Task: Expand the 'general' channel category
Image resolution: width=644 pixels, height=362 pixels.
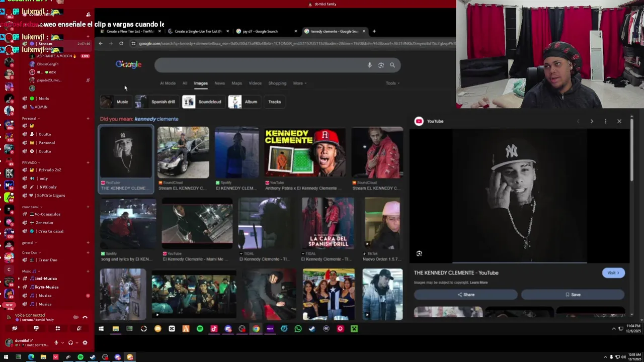Action: (29, 242)
